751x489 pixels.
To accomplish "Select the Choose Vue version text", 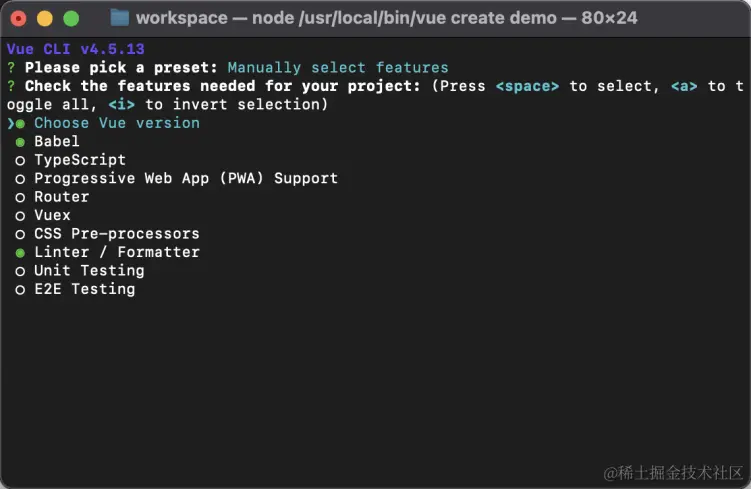I will (117, 123).
